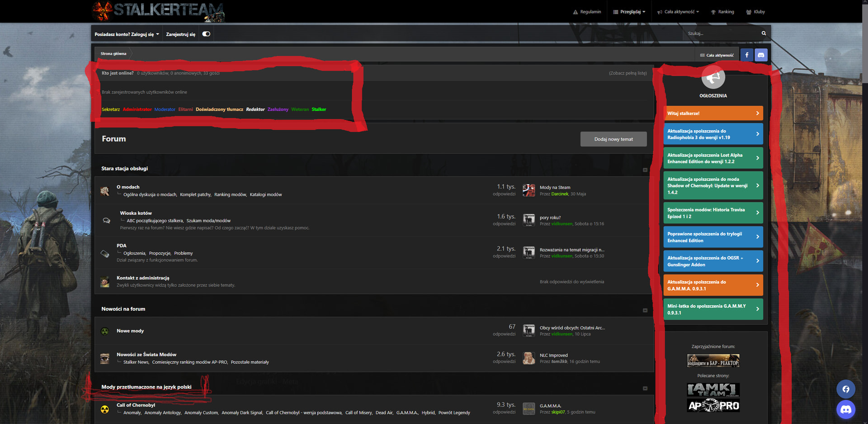Image resolution: width=868 pixels, height=424 pixels.
Task: Click the AMK Team logo
Action: click(x=713, y=390)
